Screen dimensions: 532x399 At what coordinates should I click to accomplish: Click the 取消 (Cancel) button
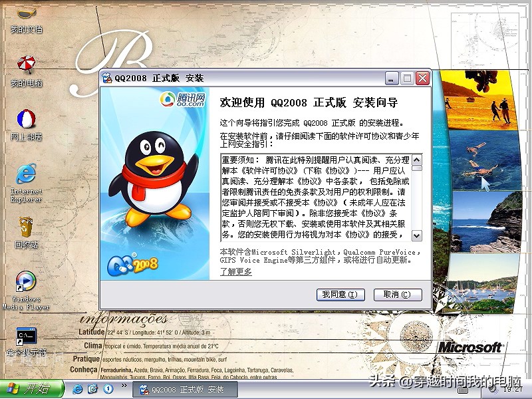398,295
